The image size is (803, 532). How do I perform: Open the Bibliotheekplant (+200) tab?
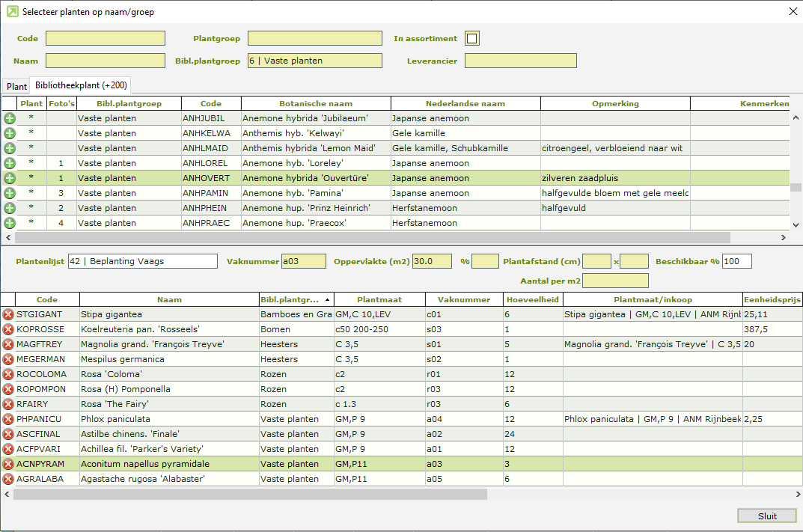pos(81,86)
